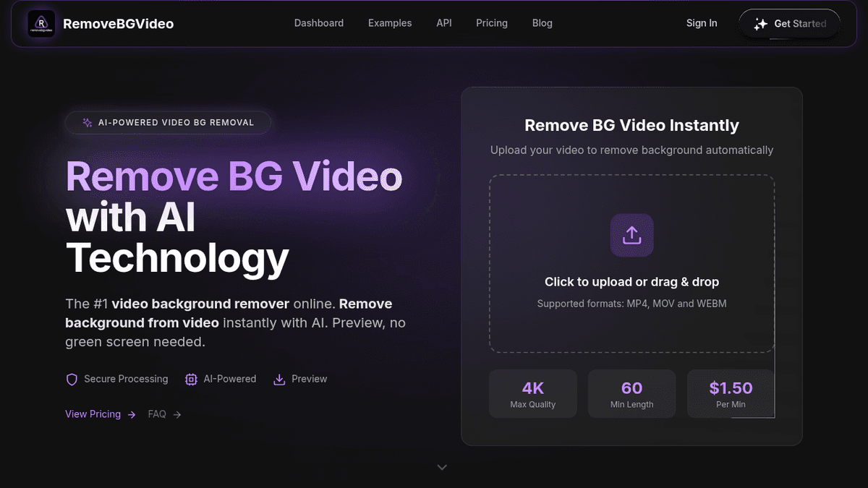Click the AI-Powered chip icon
Screen dimensions: 868x488
pos(191,380)
